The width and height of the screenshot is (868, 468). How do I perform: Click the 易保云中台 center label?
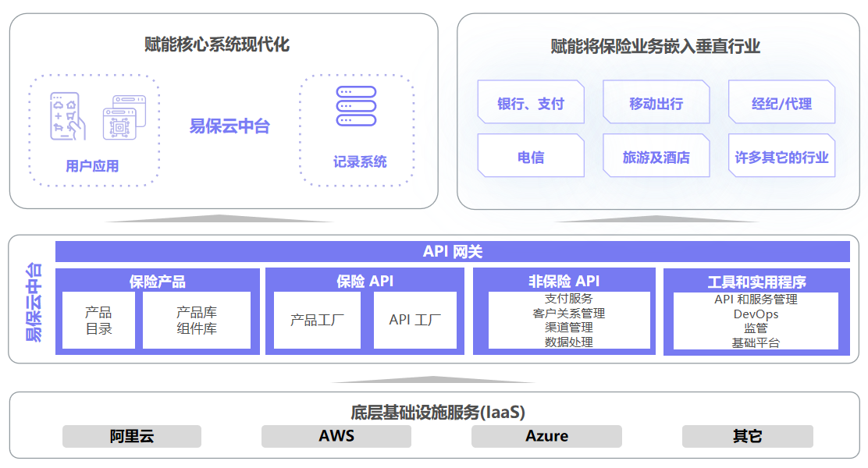click(x=229, y=126)
